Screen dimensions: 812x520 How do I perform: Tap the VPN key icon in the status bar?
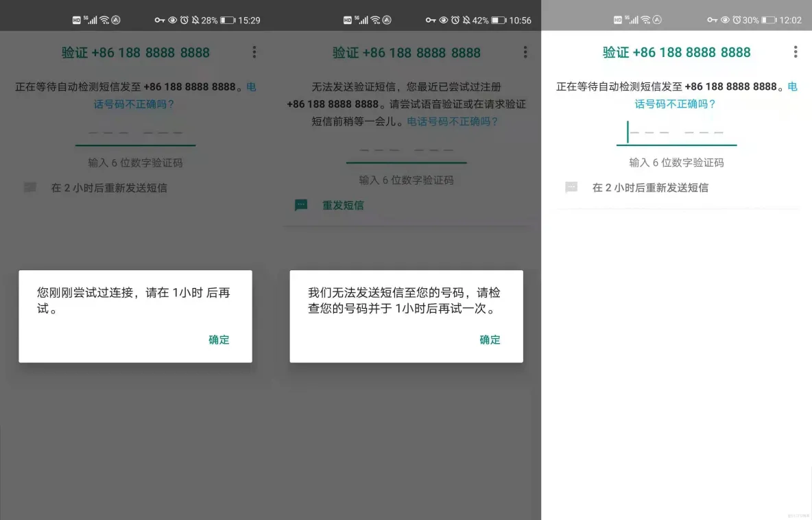coord(159,20)
